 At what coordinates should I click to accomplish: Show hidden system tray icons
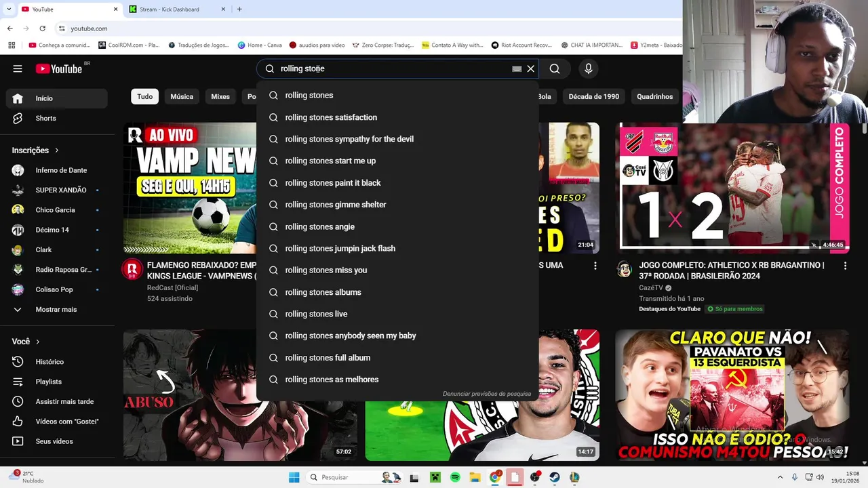pos(780,478)
